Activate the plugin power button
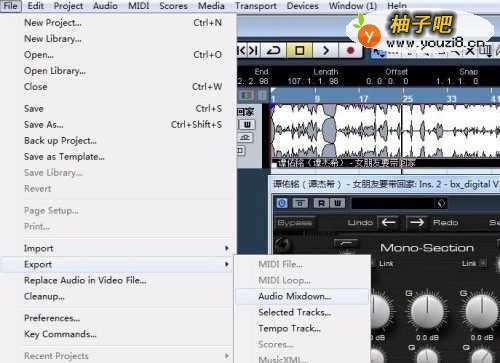 [x=282, y=203]
